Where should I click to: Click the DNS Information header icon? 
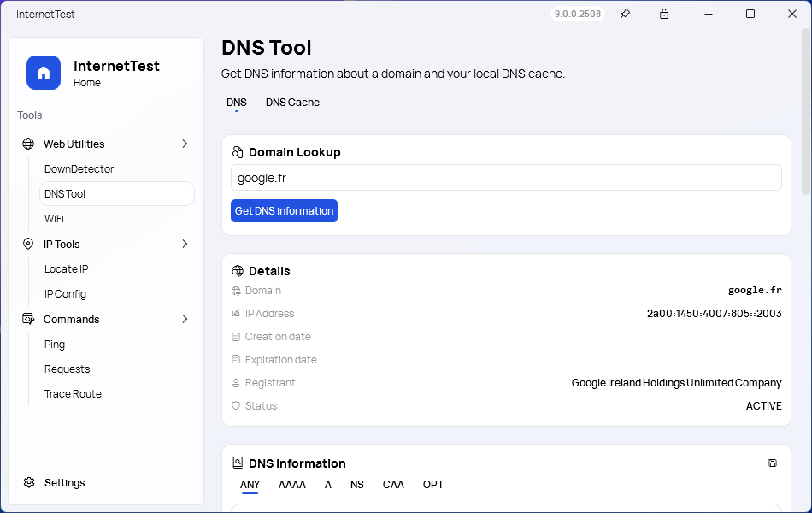click(238, 463)
